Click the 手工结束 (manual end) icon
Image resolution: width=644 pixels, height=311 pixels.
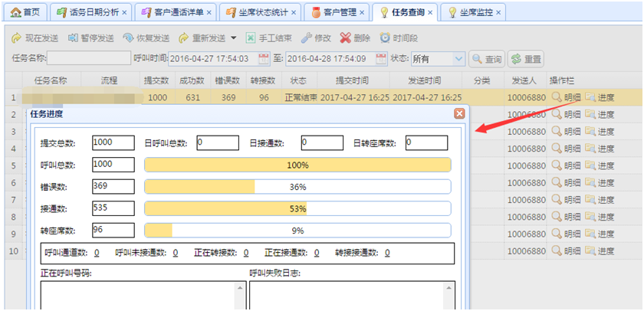[x=251, y=38]
